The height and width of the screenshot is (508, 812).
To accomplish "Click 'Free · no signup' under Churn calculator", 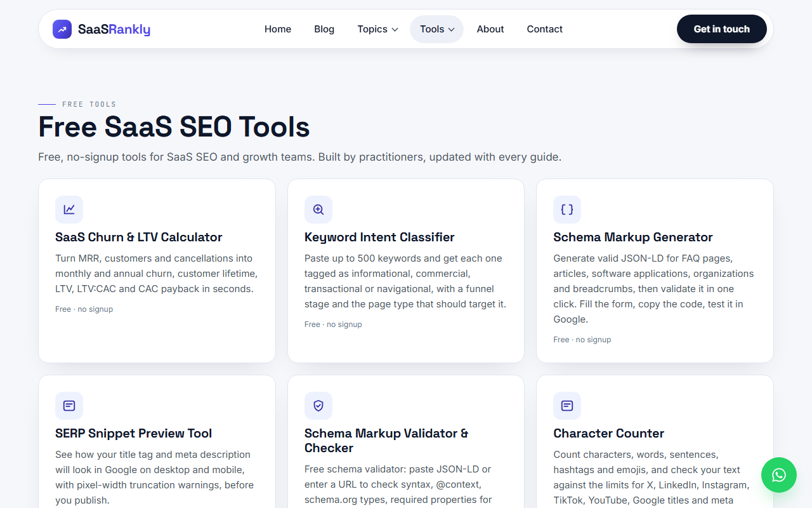I will (84, 309).
